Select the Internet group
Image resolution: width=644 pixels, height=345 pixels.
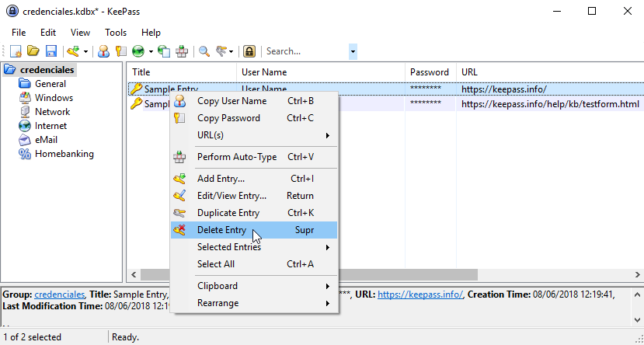pyautogui.click(x=50, y=126)
